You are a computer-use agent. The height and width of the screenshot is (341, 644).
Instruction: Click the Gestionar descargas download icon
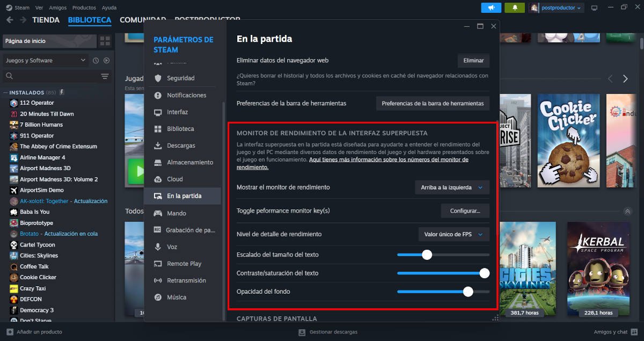click(302, 332)
